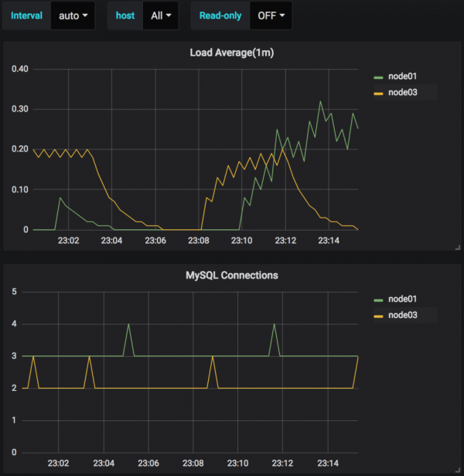Toggle node01 series in Load Average legend

tap(404, 77)
